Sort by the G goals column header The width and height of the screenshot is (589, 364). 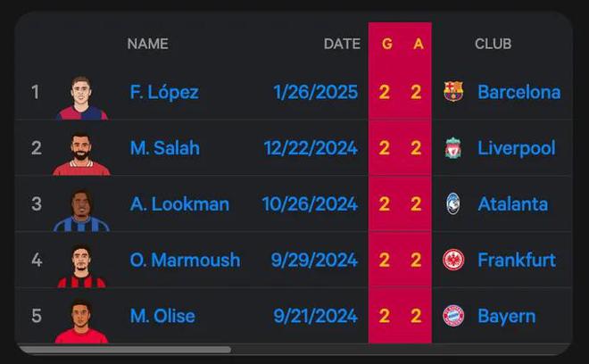(386, 44)
